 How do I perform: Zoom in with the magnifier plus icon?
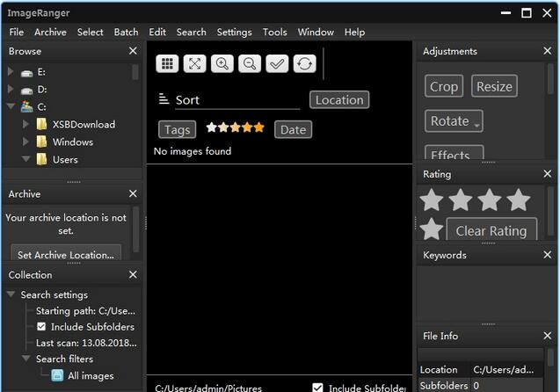click(x=222, y=64)
